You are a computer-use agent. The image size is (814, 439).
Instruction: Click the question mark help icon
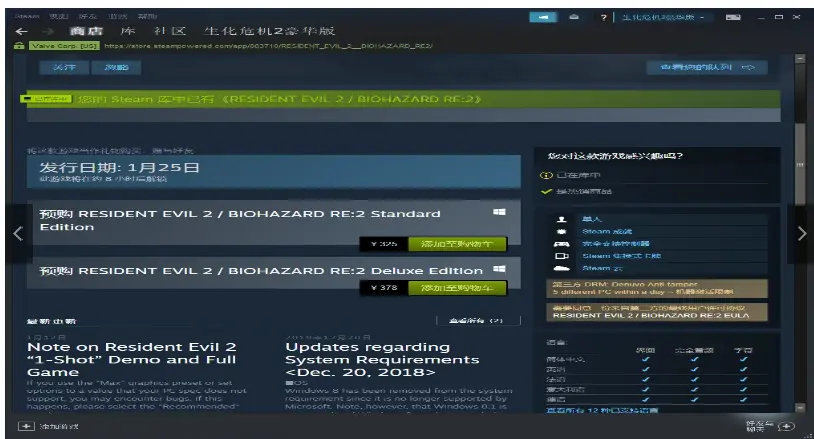[x=603, y=18]
